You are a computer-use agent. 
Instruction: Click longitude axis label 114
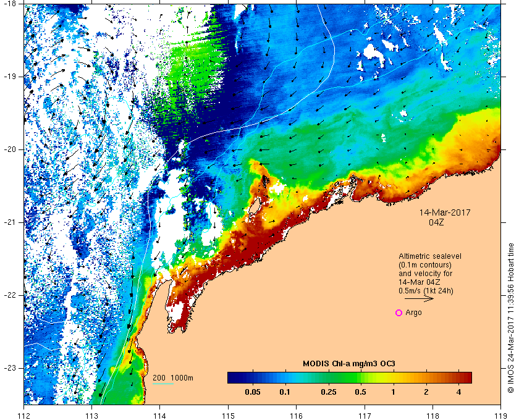[160, 415]
